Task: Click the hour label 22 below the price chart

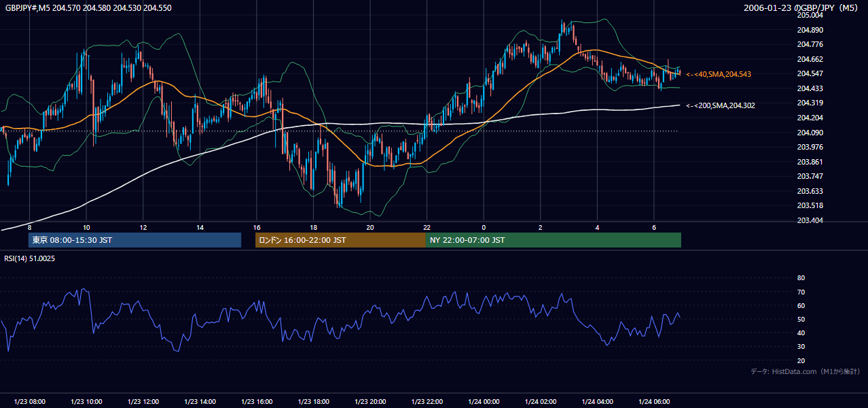Action: [427, 227]
